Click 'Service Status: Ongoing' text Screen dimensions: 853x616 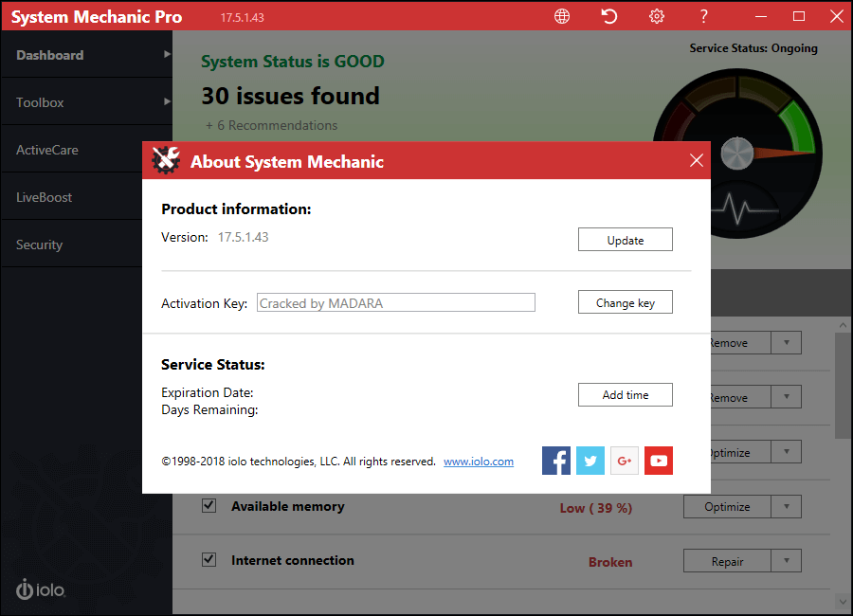coord(753,48)
